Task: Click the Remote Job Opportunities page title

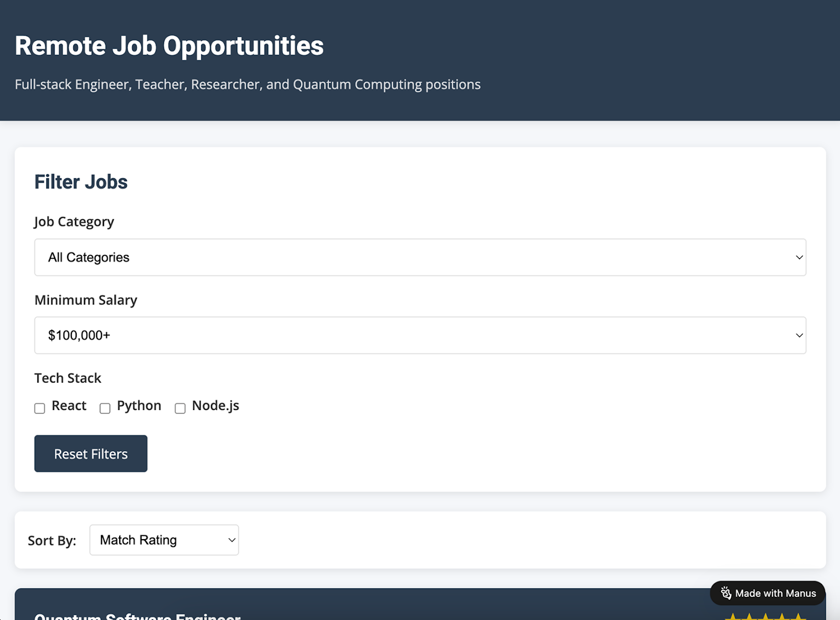Action: 169,46
